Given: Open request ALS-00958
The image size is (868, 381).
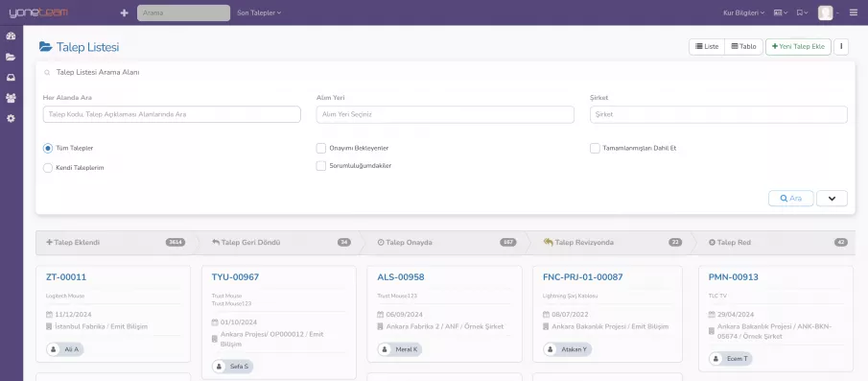Looking at the screenshot, I should tap(401, 277).
